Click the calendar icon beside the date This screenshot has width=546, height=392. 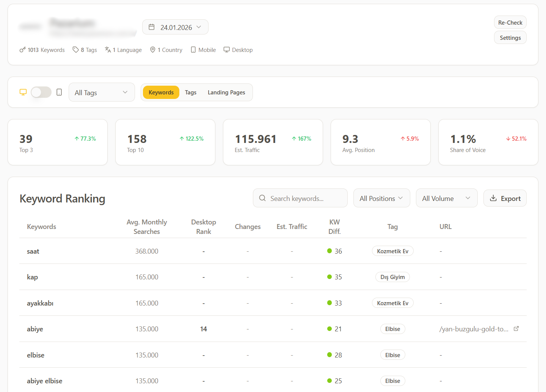tap(152, 27)
